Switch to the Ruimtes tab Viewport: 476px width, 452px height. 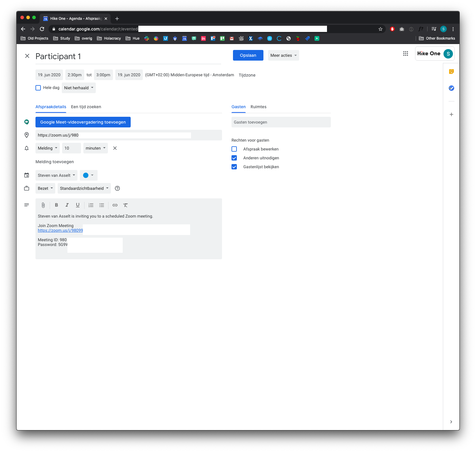coord(258,107)
